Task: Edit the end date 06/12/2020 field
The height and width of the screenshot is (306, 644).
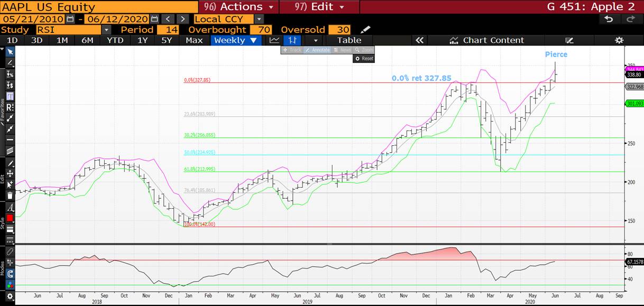Action: point(117,19)
